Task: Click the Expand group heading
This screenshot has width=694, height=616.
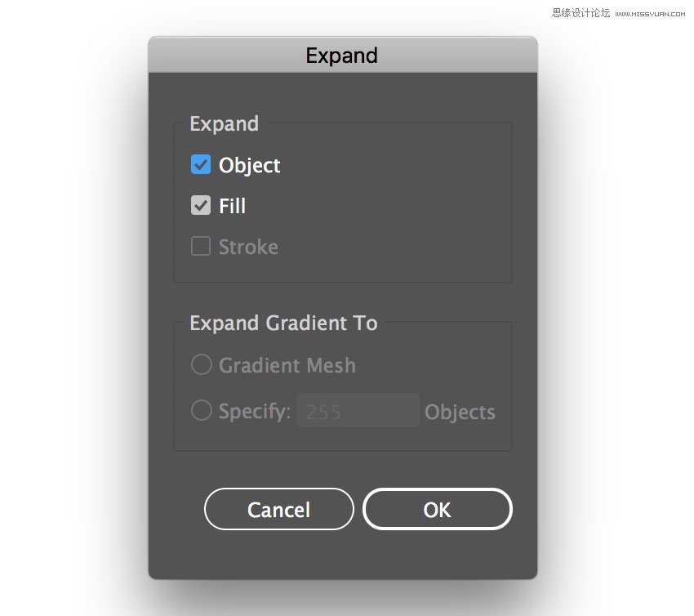Action: (224, 123)
